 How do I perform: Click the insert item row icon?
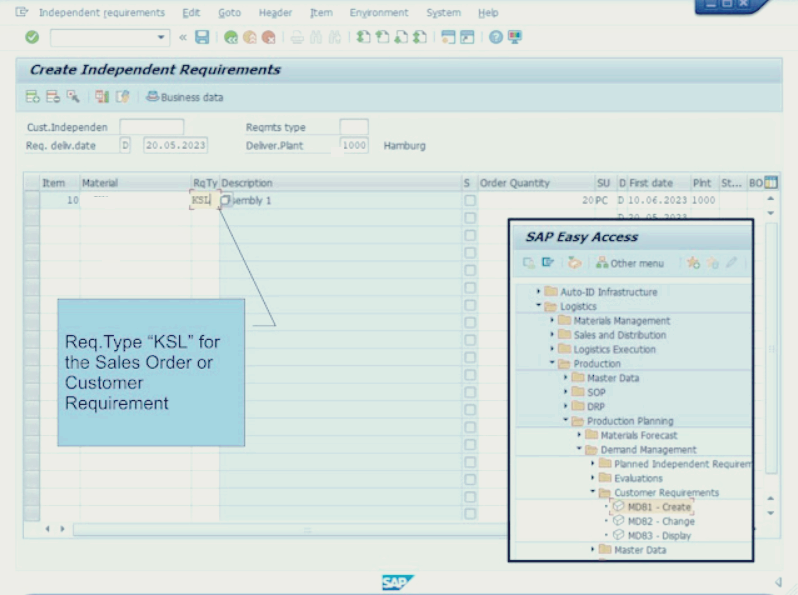tap(33, 97)
